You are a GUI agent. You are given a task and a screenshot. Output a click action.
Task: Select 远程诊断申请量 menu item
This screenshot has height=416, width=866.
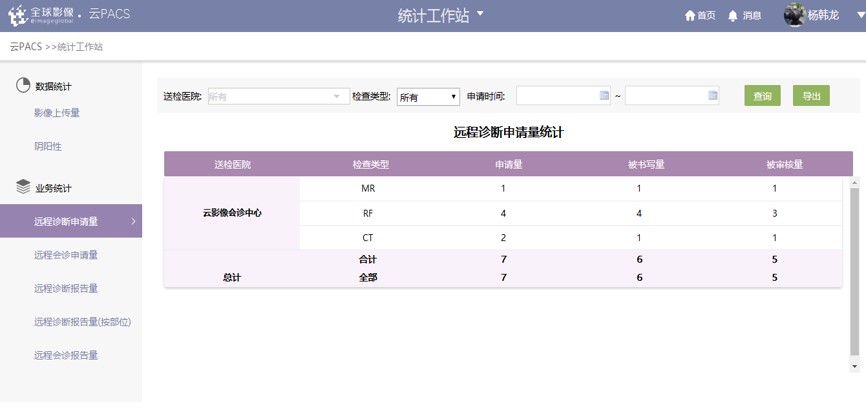pos(71,221)
